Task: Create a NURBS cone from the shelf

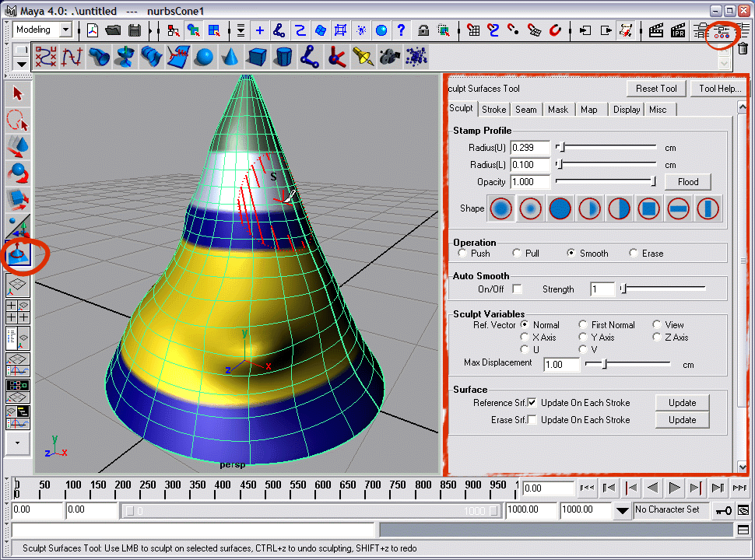Action: click(x=230, y=57)
